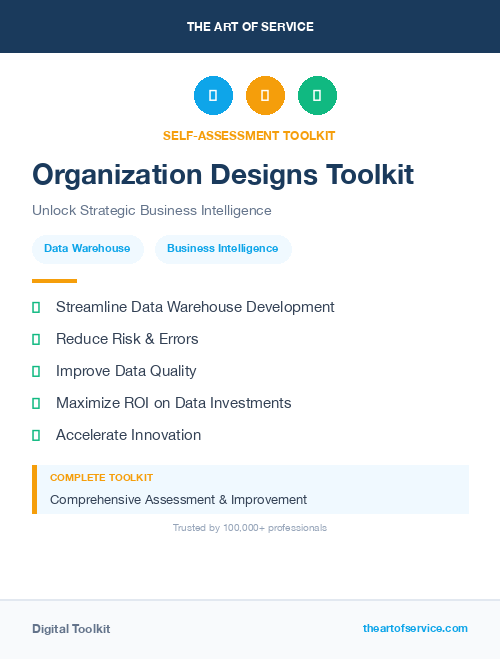The image size is (500, 659).
Task: Click bullet icon beside Improve Data Quality
Action: 36,372
